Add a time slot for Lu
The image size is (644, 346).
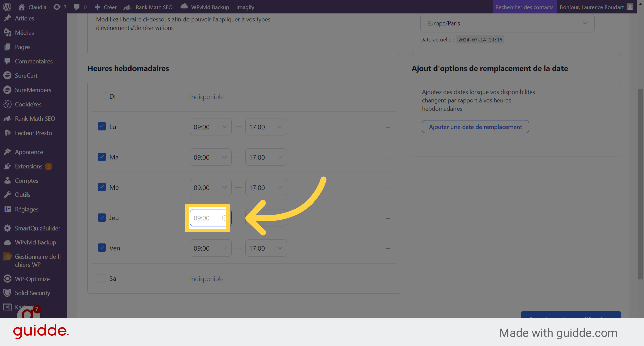tap(388, 127)
